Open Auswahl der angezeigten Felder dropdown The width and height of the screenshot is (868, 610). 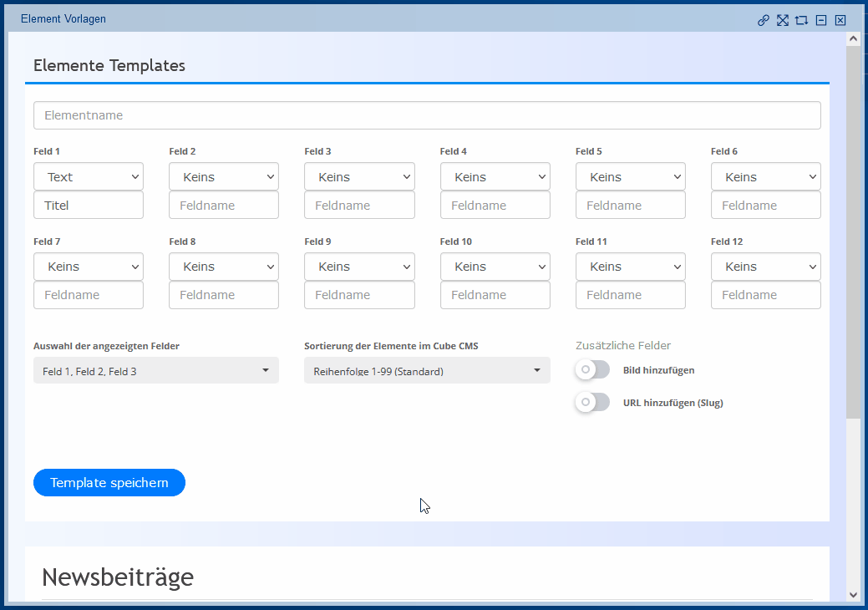[156, 371]
